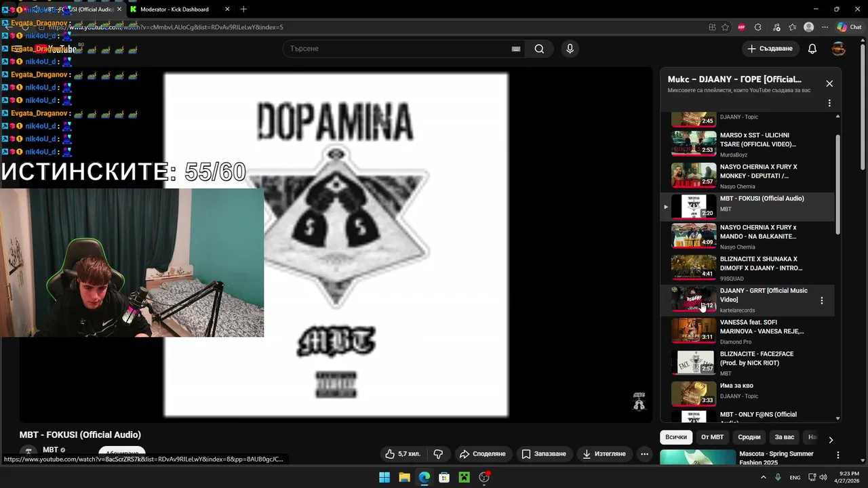
Task: Open Copilot Chat in the browser
Action: 848,27
